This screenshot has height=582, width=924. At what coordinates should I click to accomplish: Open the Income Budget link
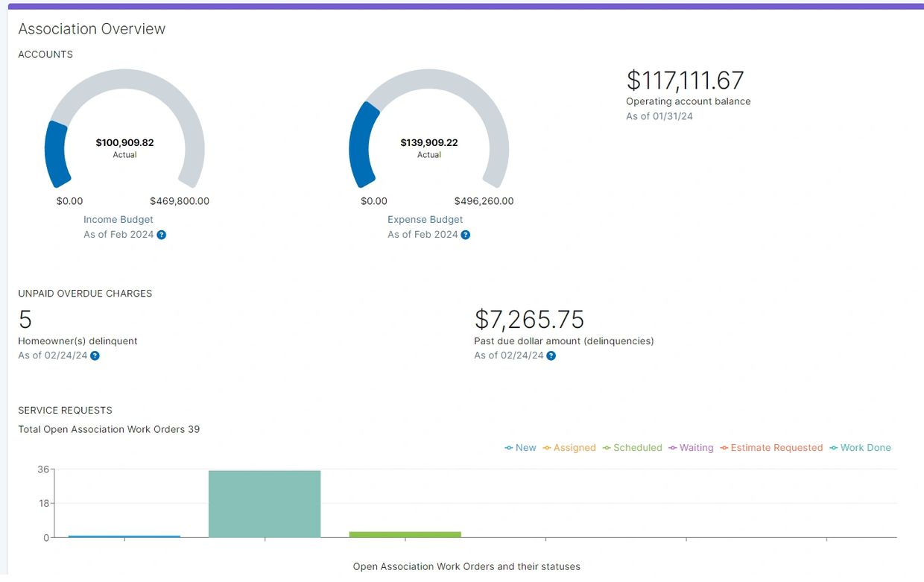point(118,220)
